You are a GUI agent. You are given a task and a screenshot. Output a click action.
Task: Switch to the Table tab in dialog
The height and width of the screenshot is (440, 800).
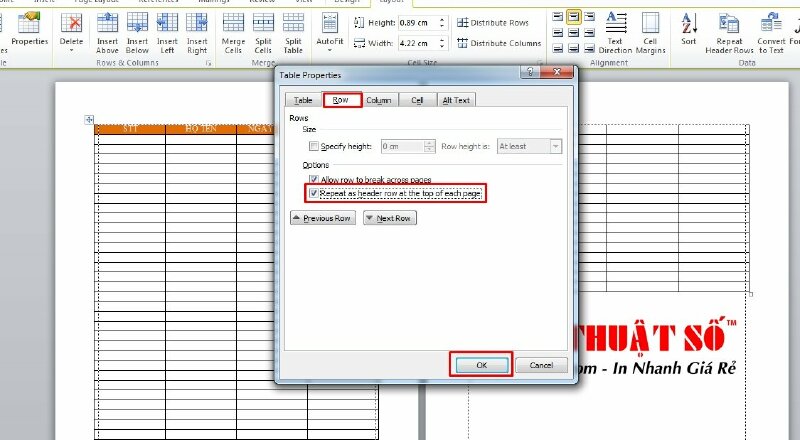coord(303,100)
